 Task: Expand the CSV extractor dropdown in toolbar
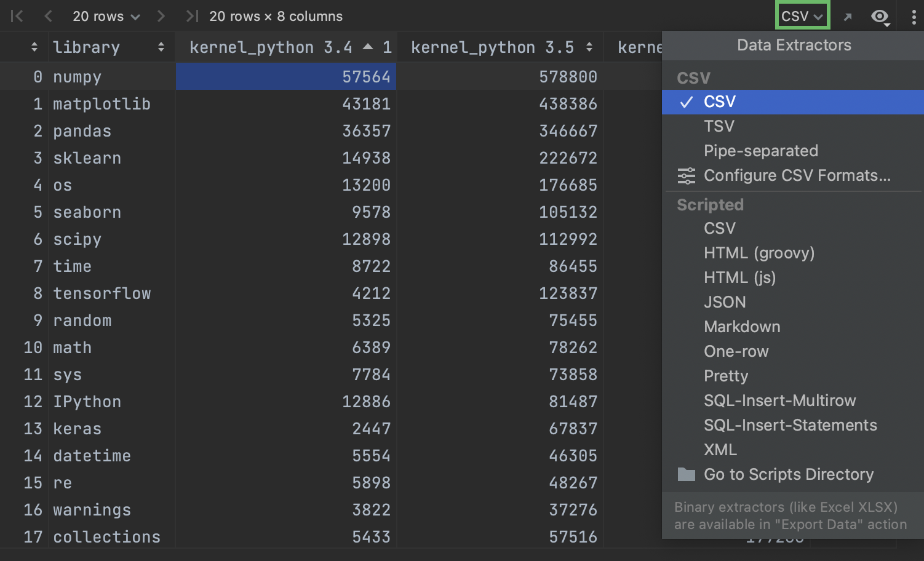click(x=802, y=16)
